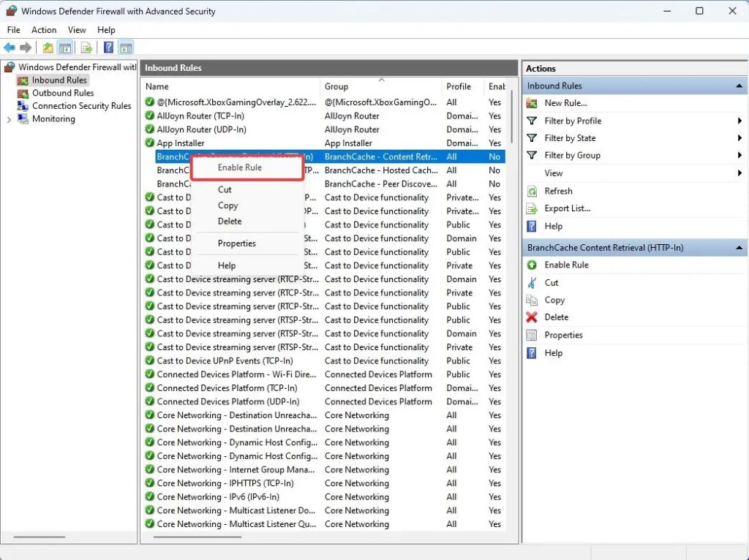This screenshot has height=560, width=749.
Task: Click the Up one level folder toolbar icon
Action: click(x=48, y=48)
